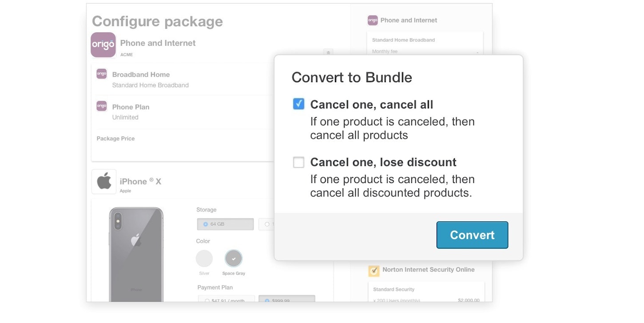Click the large Origo Phone and Internet logo
The image size is (644, 323).
(x=103, y=45)
